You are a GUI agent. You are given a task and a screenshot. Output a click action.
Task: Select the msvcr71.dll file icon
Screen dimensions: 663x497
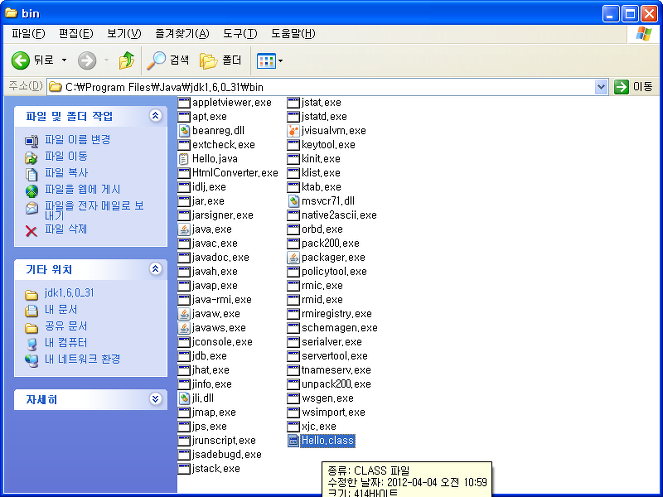coord(293,201)
